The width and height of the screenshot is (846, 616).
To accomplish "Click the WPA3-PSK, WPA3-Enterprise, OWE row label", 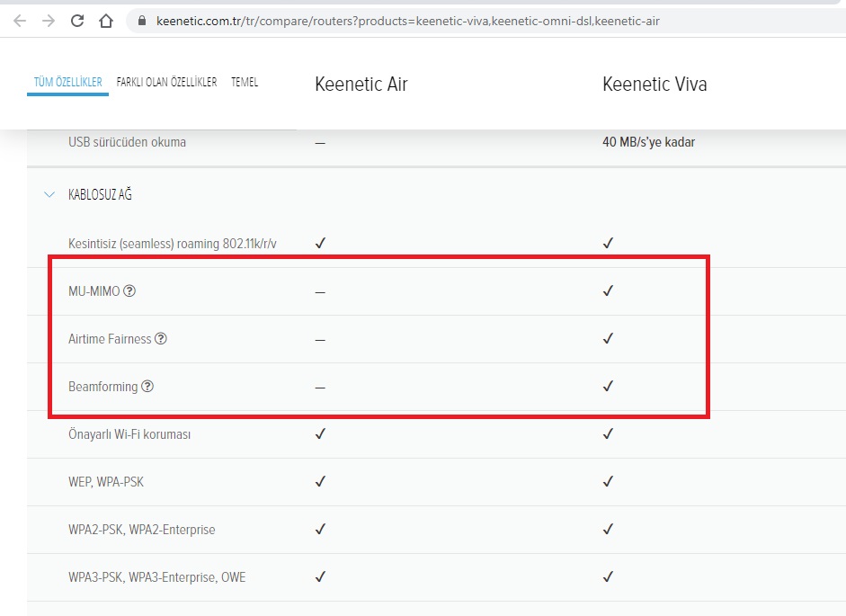I will 157,577.
